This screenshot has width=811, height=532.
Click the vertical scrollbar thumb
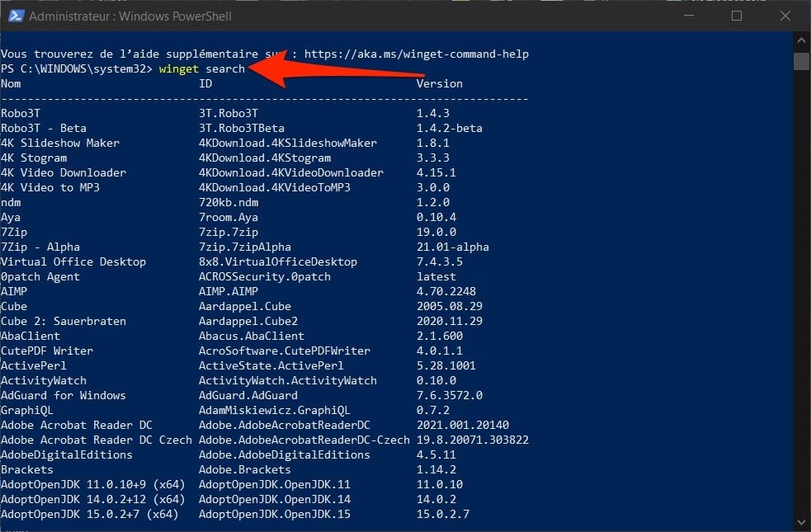[801, 61]
